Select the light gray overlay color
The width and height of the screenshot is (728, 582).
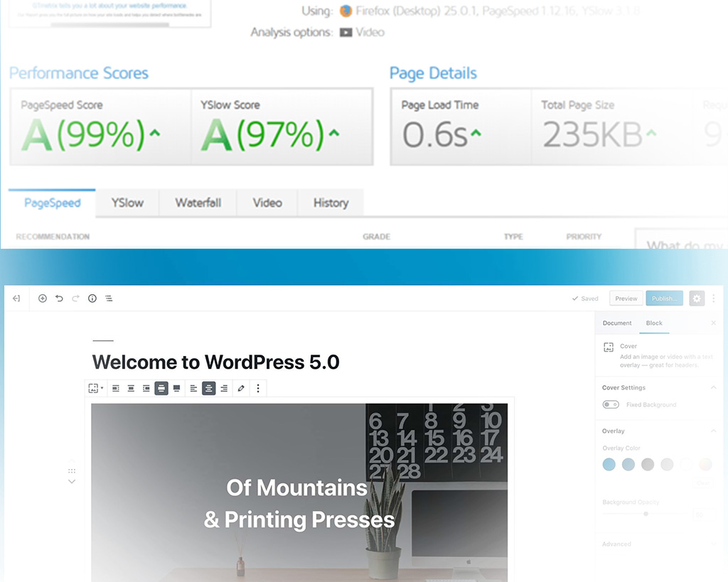pyautogui.click(x=667, y=464)
